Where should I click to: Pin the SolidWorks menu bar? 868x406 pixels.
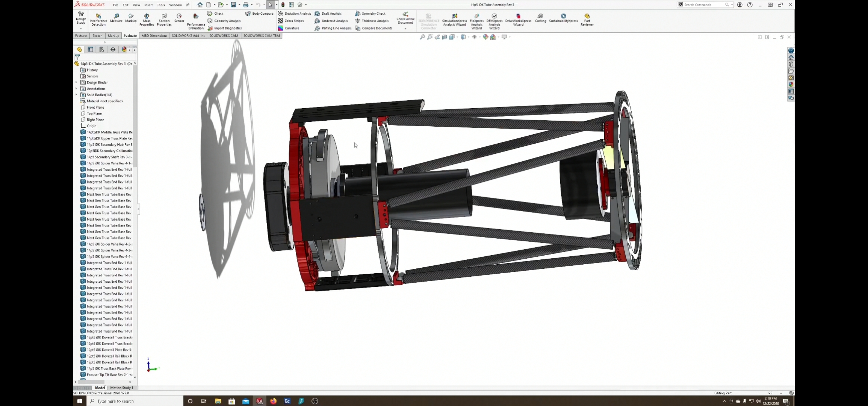188,5
